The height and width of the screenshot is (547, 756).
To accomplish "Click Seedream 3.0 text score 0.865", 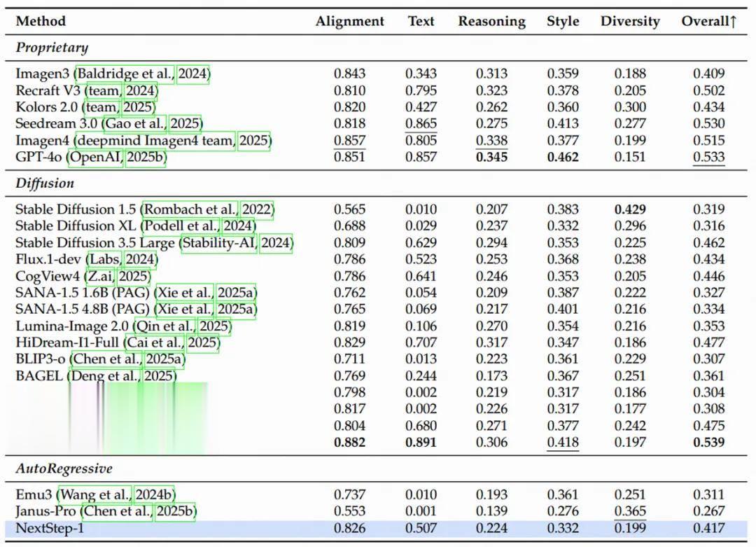I will 421,123.
